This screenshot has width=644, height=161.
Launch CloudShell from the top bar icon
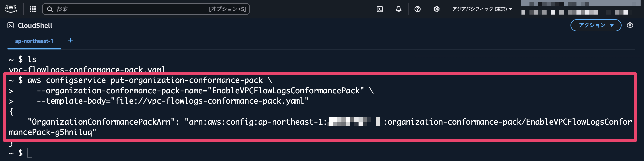379,9
